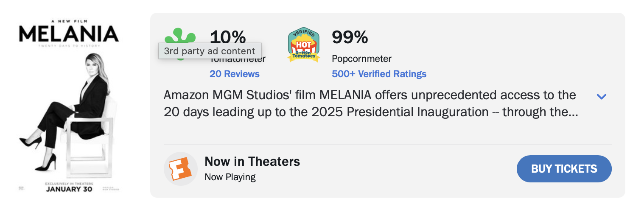
Task: Click the Verified Hot popcorn badge
Action: pyautogui.click(x=303, y=45)
